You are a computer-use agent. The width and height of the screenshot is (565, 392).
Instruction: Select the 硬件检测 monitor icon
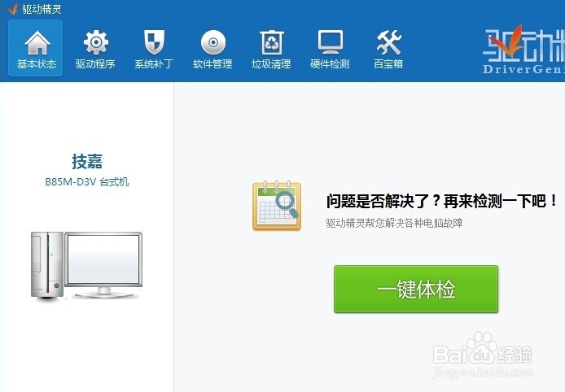coord(330,42)
